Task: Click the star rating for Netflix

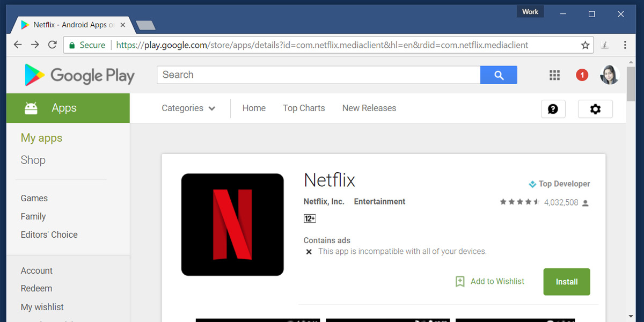Action: click(x=519, y=202)
